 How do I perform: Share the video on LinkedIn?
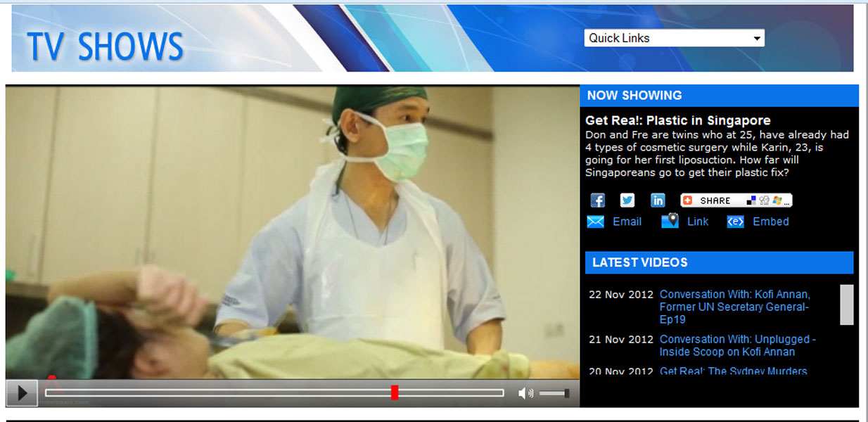tap(658, 200)
